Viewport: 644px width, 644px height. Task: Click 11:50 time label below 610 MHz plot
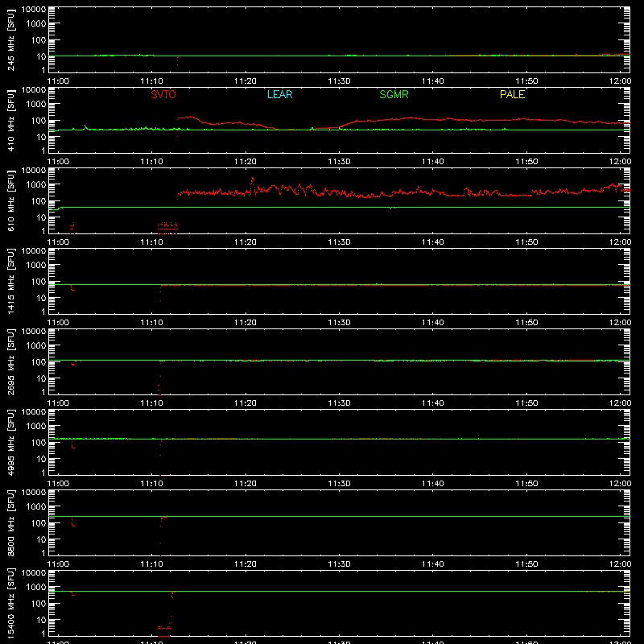click(526, 242)
